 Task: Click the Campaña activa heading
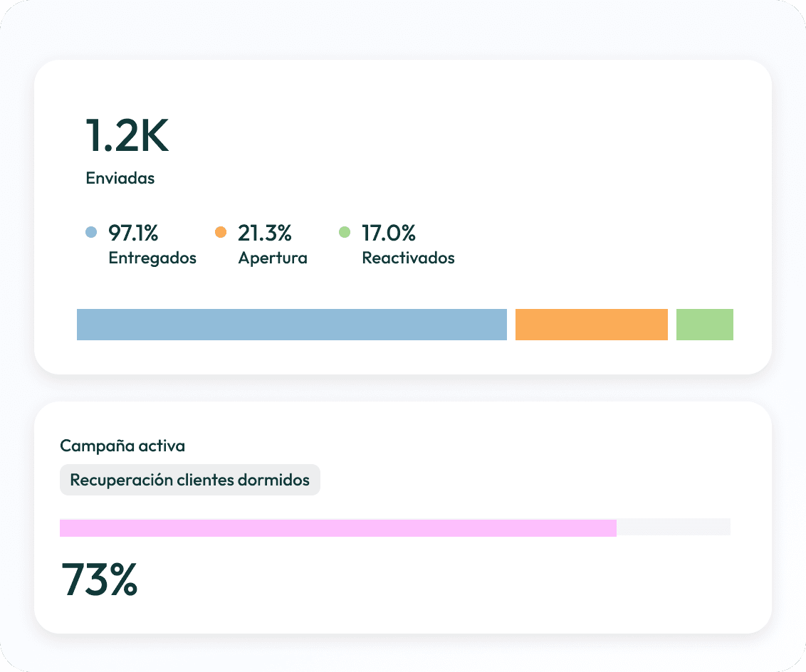pos(122,446)
